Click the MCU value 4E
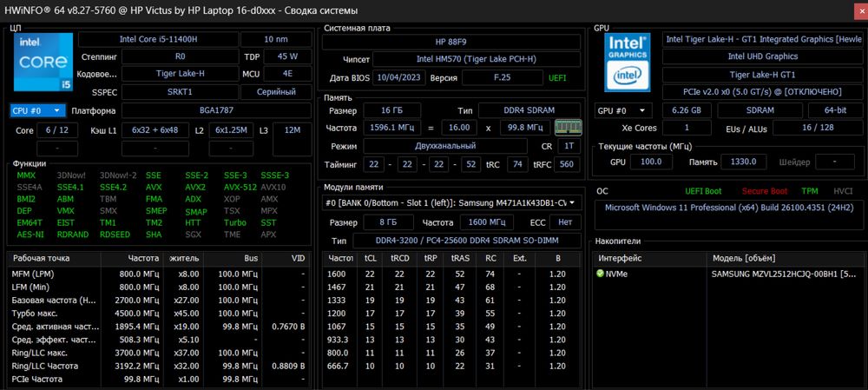This screenshot has height=390, width=868. click(287, 74)
